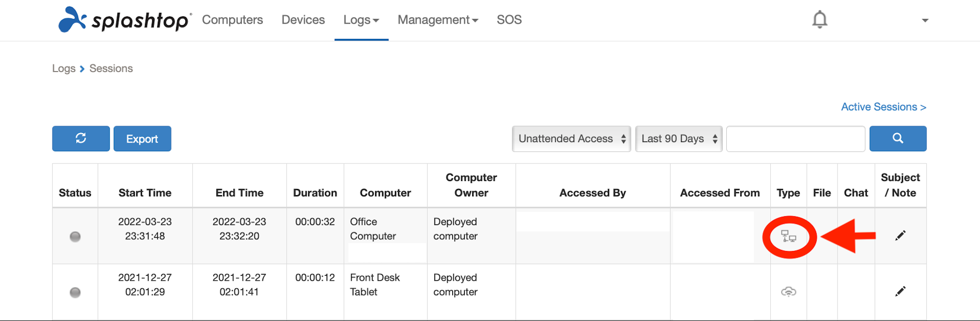This screenshot has height=321, width=980.
Task: Edit the note for the Front Desk Tablet session
Action: tap(900, 291)
